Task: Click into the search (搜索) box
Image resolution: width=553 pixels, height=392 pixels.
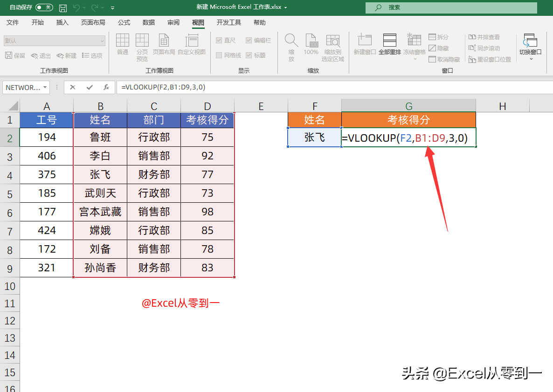Action: tap(450, 7)
